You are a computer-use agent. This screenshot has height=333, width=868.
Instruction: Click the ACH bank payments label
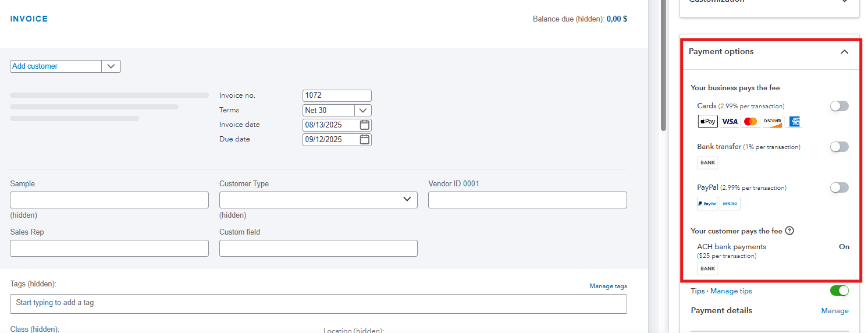(731, 247)
